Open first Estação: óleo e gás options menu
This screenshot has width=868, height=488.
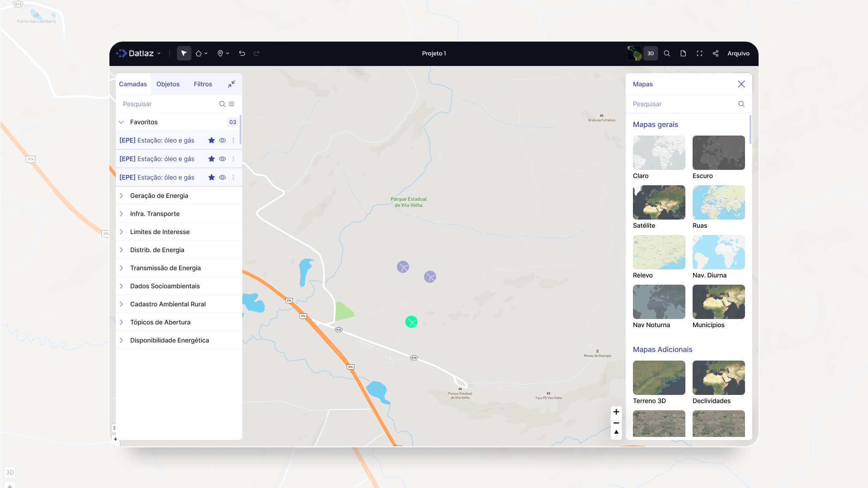point(233,141)
